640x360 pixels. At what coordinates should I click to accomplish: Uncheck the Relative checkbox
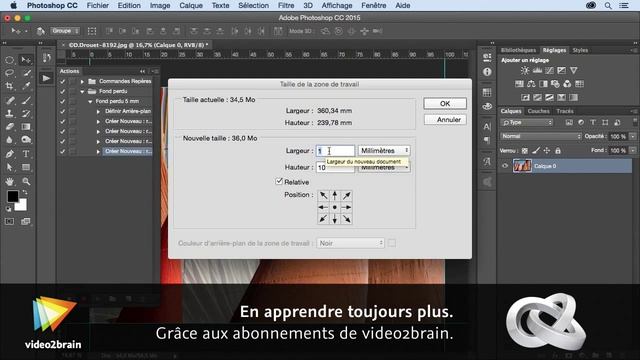[x=279, y=181]
